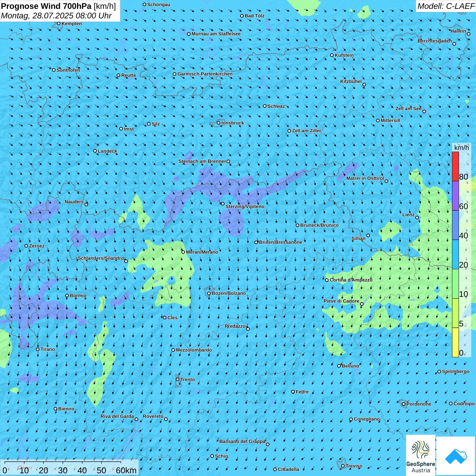Viewport: 476px width, 476px height.
Task: Click the Sterzing/Vipiteno label
Action: [245, 206]
